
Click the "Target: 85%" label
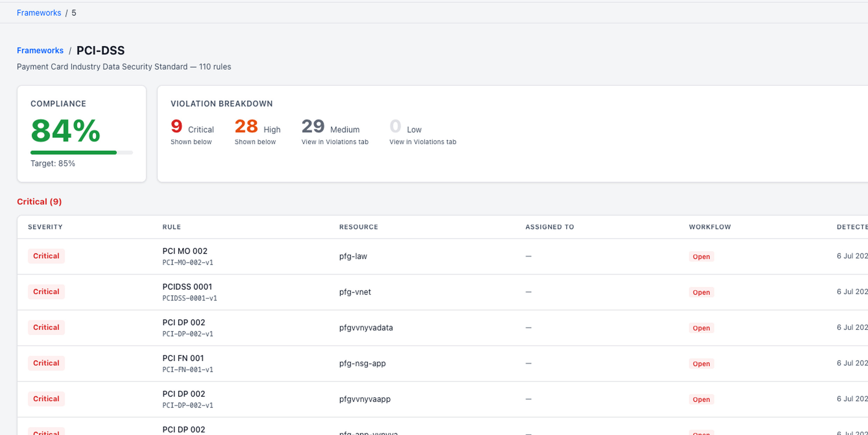point(53,164)
